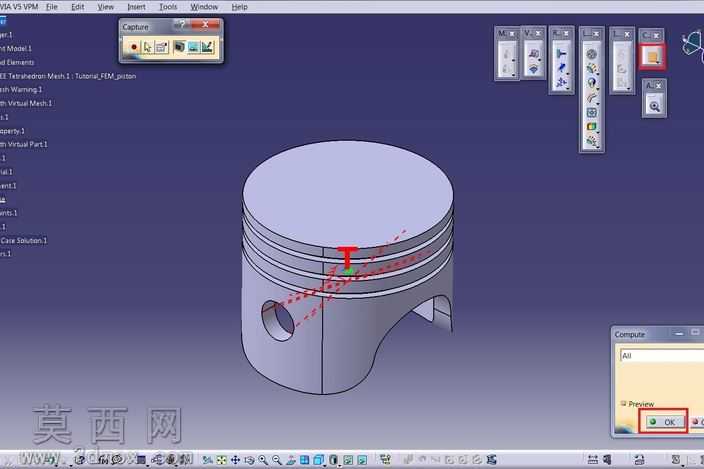
Task: Click the light-bulb shaped load icon
Action: [591, 83]
